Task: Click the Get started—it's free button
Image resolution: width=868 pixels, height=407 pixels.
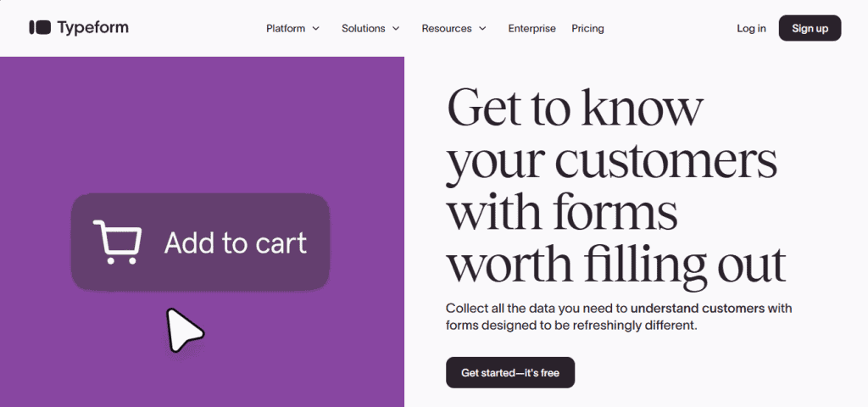Action: 510,373
